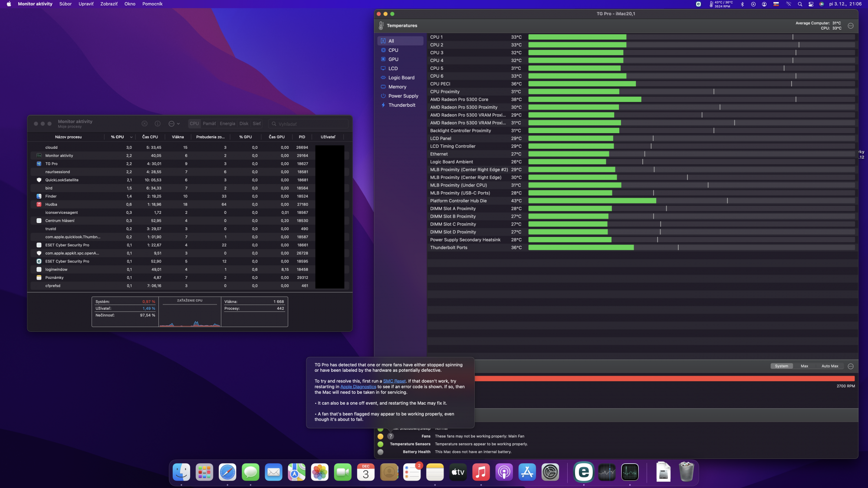Expand the ellipsis actions dropdown in Monitor aktivity
Viewport: 868px width, 488px height.
[174, 124]
